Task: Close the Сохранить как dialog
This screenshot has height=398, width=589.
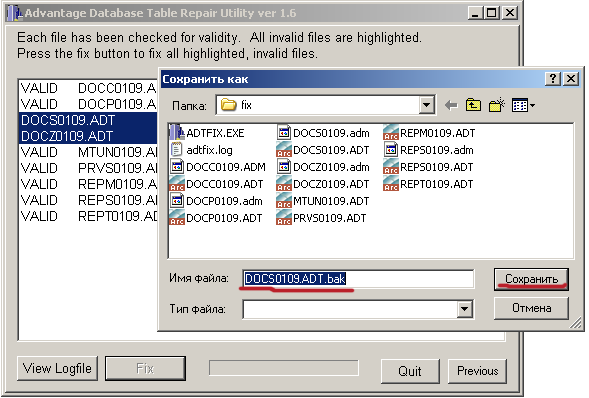Action: [x=571, y=79]
